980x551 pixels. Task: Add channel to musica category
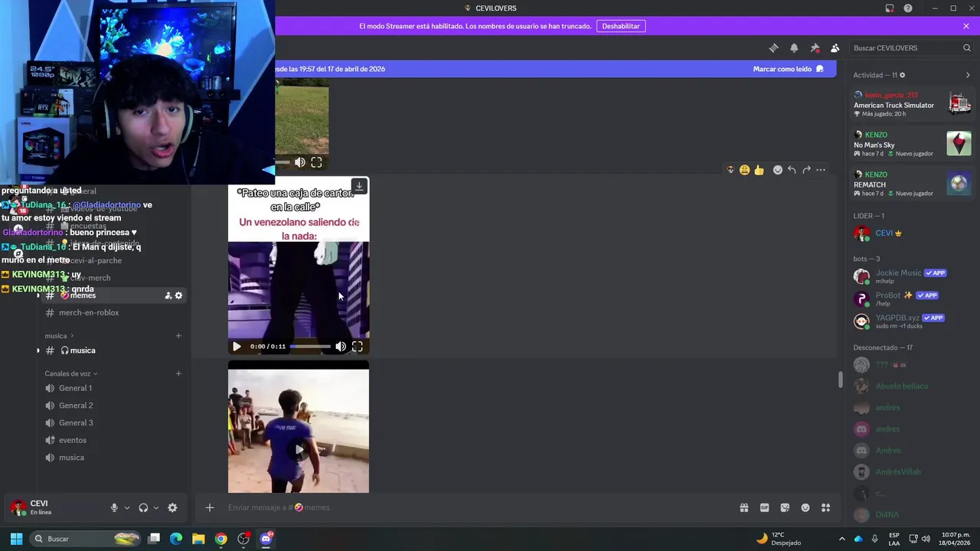tap(178, 336)
